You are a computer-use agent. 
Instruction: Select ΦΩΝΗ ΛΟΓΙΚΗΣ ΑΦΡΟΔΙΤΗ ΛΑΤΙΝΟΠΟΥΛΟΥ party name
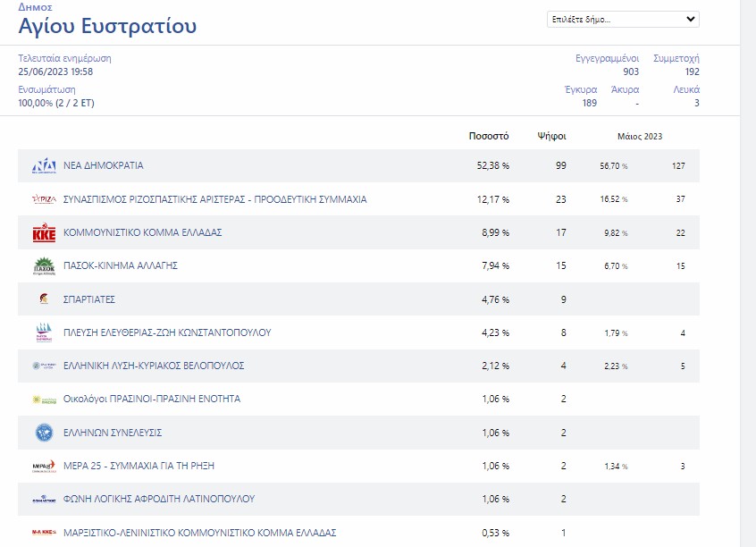pyautogui.click(x=159, y=499)
